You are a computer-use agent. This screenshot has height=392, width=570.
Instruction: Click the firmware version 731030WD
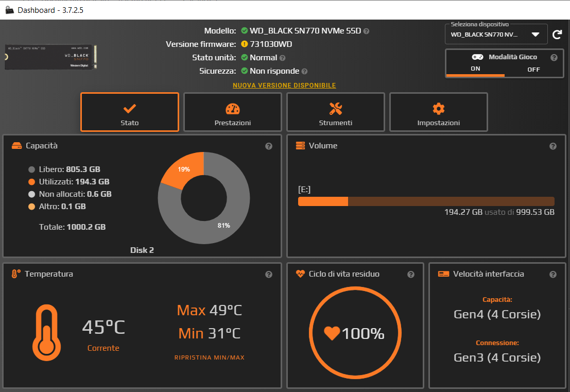(271, 44)
